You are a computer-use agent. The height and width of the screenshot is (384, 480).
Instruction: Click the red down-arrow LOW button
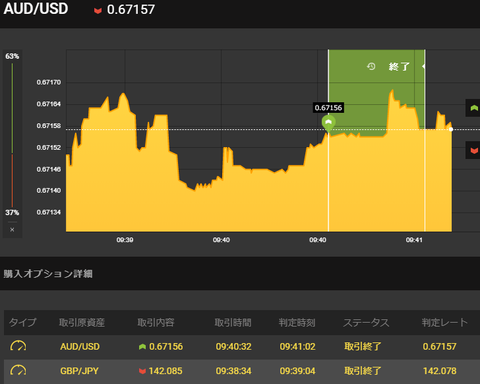pos(473,150)
